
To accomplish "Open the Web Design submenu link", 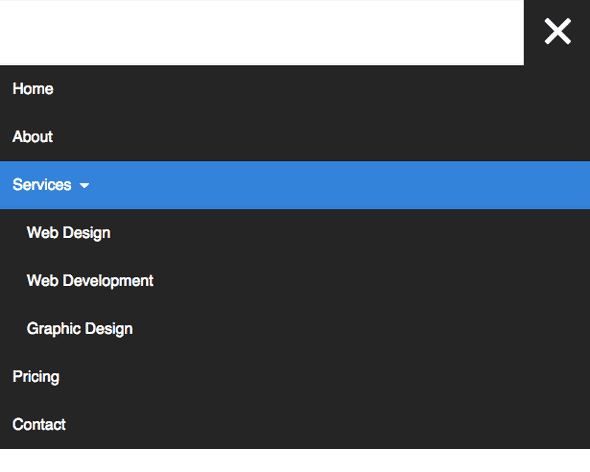I will (295, 233).
